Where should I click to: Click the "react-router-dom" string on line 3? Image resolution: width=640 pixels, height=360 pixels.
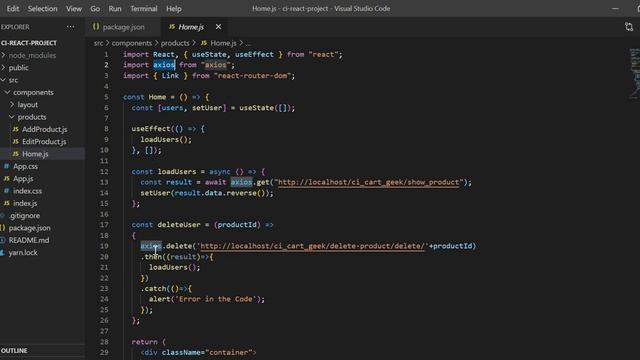click(x=252, y=76)
